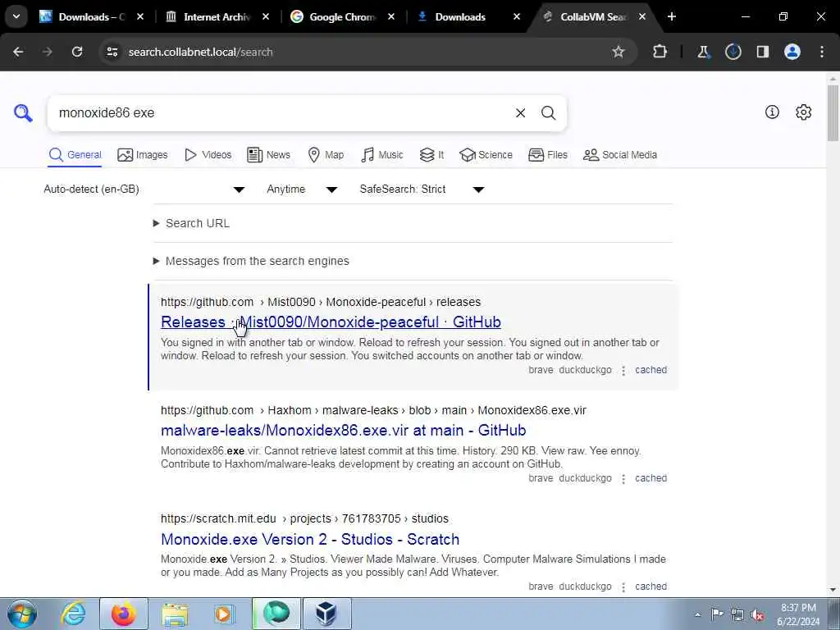Image resolution: width=840 pixels, height=630 pixels.
Task: Go back to the previous page
Action: pyautogui.click(x=18, y=52)
